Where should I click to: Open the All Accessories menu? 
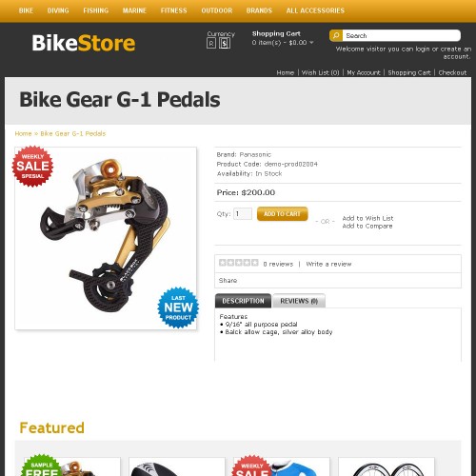315,10
